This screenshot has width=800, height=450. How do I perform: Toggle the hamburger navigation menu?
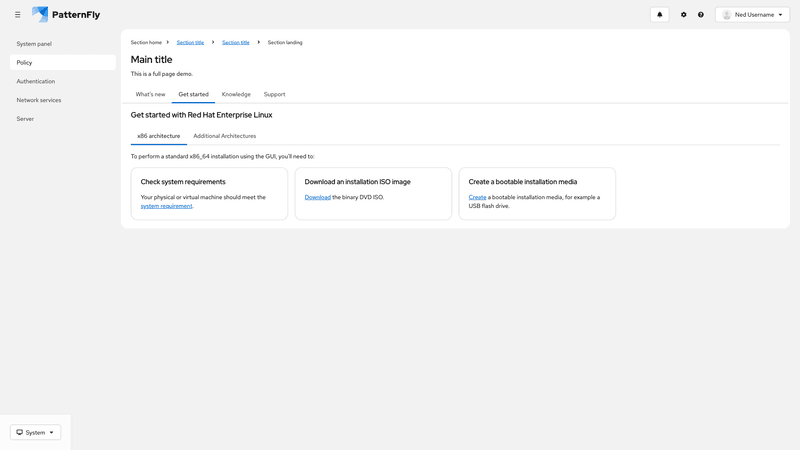coord(17,15)
